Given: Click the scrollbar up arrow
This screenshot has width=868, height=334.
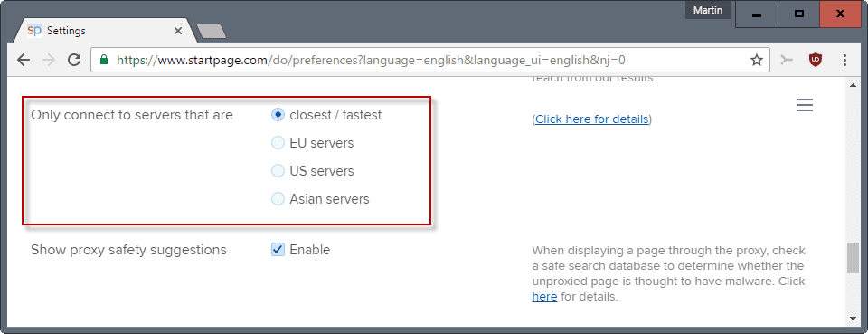Looking at the screenshot, I should [x=853, y=84].
